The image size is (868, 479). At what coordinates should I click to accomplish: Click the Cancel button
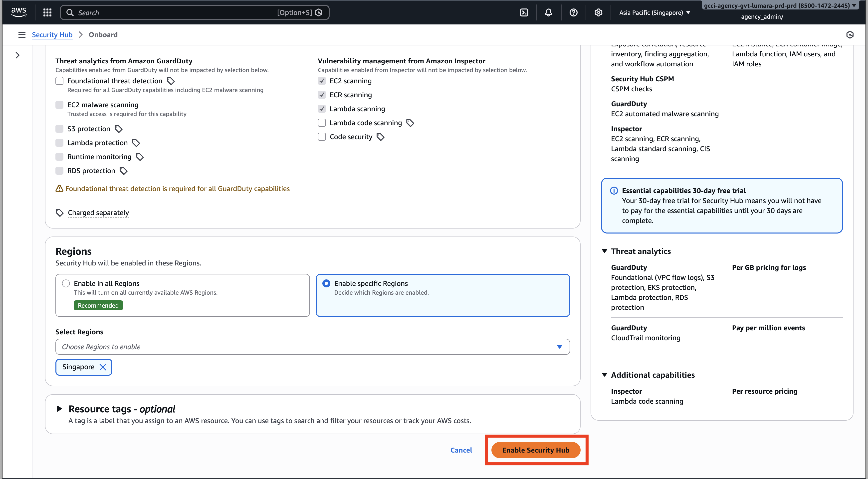(461, 450)
